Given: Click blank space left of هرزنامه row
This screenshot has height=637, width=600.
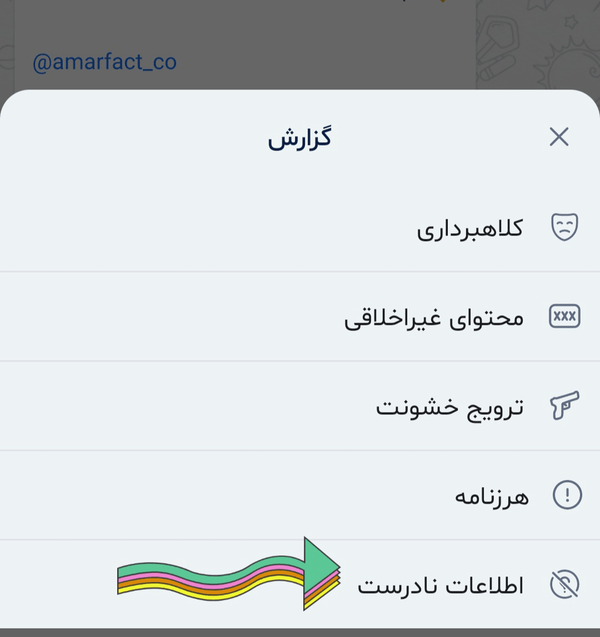Looking at the screenshot, I should pos(200,496).
